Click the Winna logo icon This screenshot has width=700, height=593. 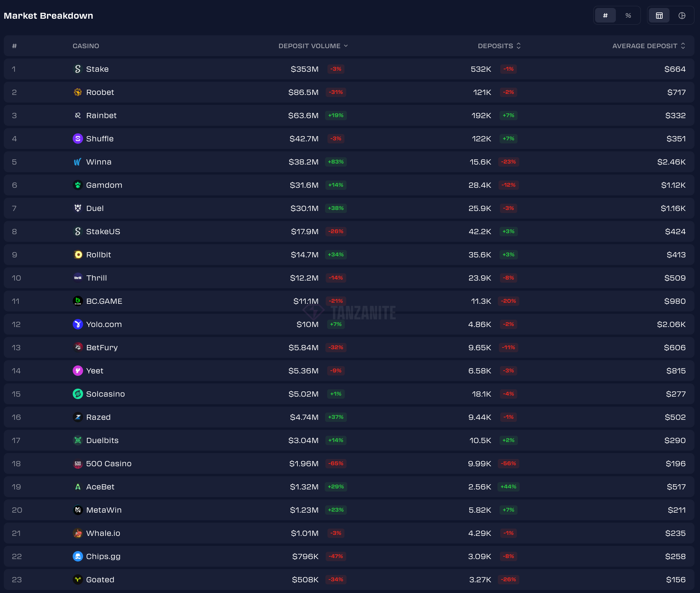[x=78, y=162]
